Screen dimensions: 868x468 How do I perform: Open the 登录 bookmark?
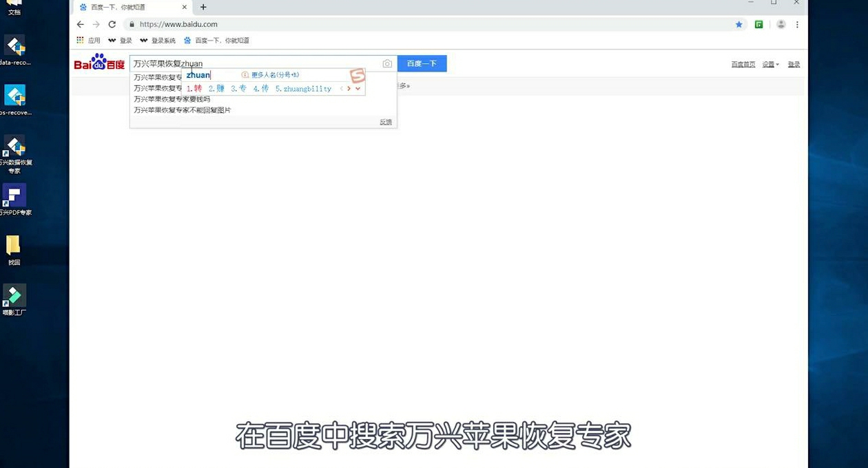point(120,41)
